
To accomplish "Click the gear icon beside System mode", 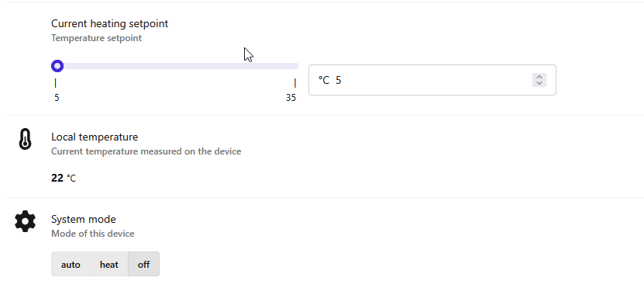I will click(x=25, y=221).
